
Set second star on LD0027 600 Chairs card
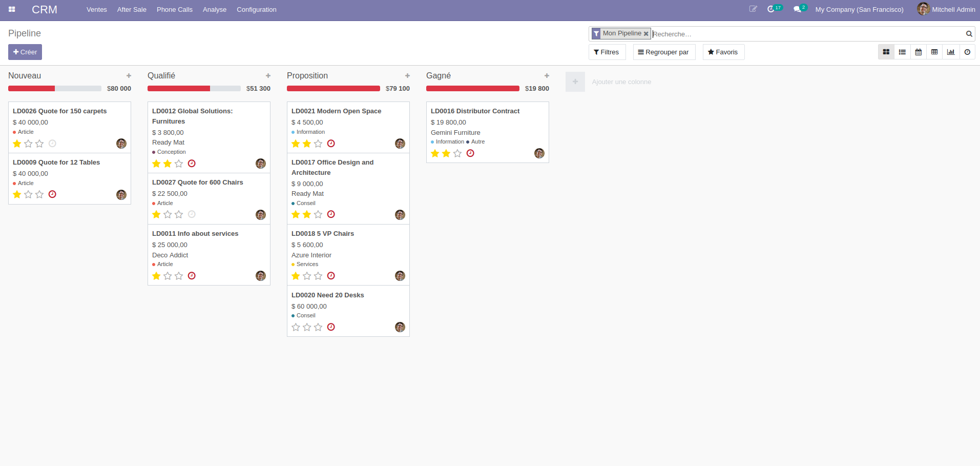168,214
